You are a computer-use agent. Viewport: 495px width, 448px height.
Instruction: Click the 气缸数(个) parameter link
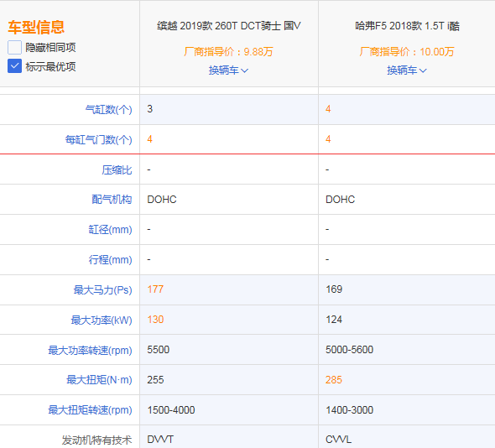[x=108, y=110]
